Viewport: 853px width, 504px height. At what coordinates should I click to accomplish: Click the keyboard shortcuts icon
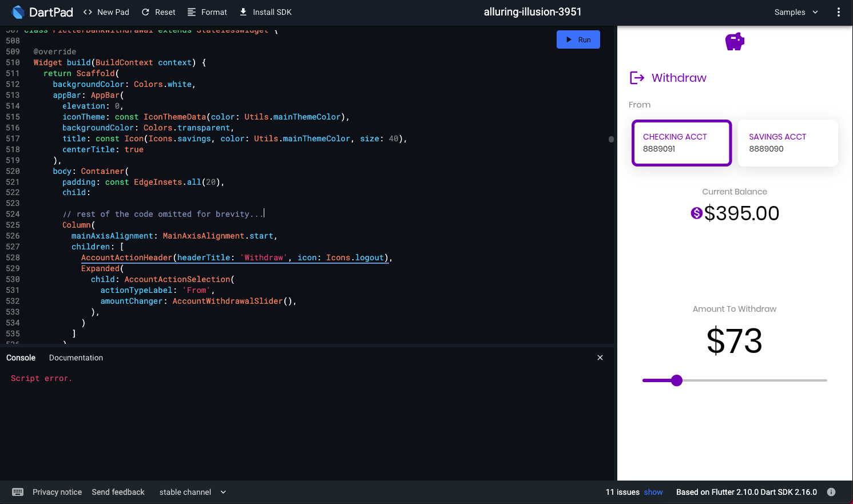[x=18, y=492]
